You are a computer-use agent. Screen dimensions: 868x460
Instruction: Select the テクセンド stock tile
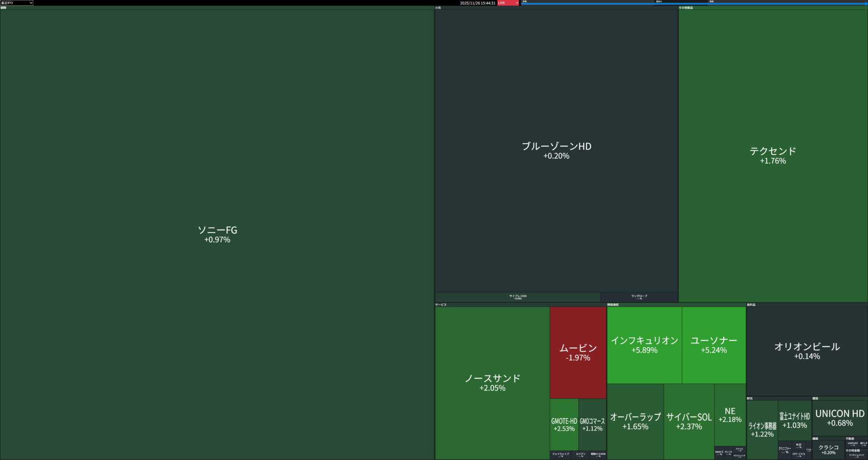click(773, 155)
